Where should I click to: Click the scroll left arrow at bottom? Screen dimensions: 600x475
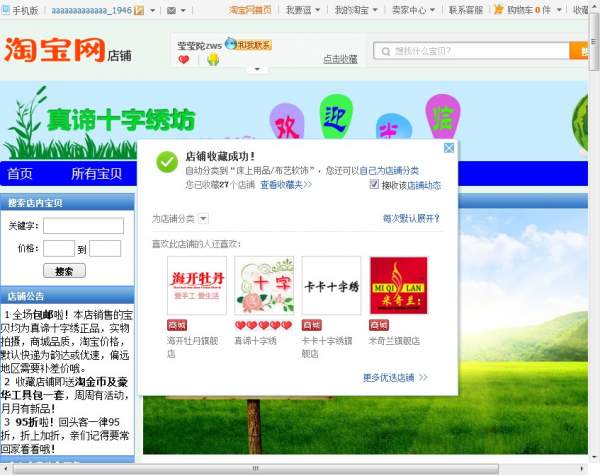[5, 468]
